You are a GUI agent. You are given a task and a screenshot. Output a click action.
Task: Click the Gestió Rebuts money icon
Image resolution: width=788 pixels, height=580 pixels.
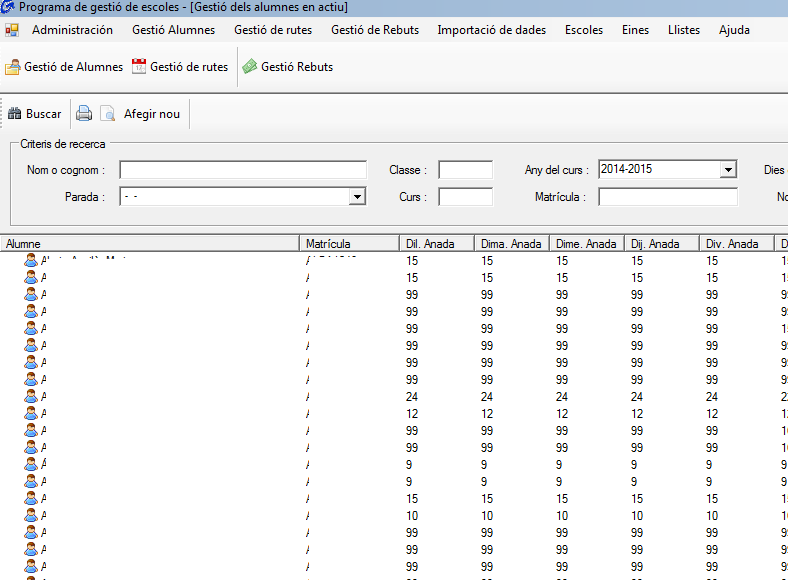249,67
